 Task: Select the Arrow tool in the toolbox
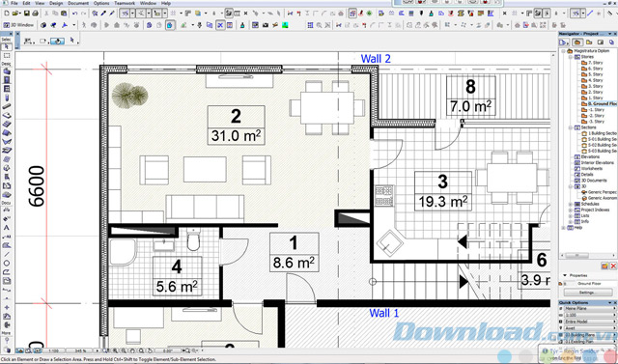coord(7,47)
